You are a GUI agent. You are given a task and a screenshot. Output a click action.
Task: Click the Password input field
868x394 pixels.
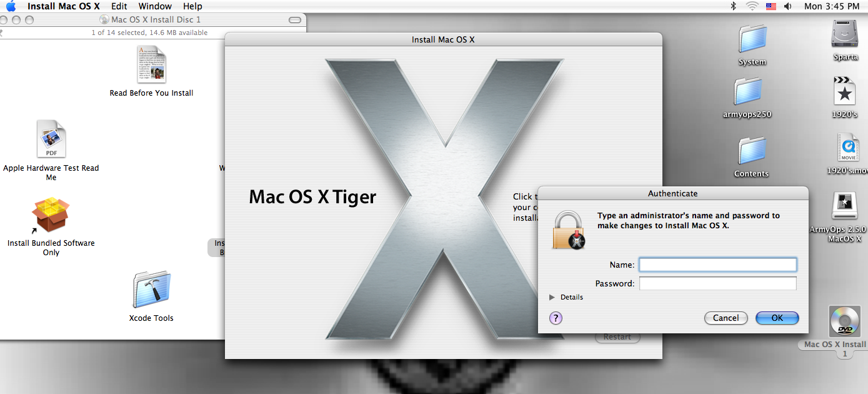[717, 283]
